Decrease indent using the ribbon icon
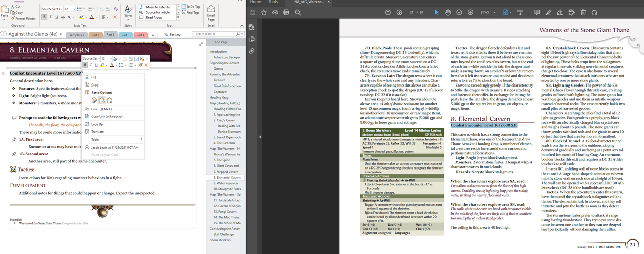The width and height of the screenshot is (644, 254). [x=102, y=9]
